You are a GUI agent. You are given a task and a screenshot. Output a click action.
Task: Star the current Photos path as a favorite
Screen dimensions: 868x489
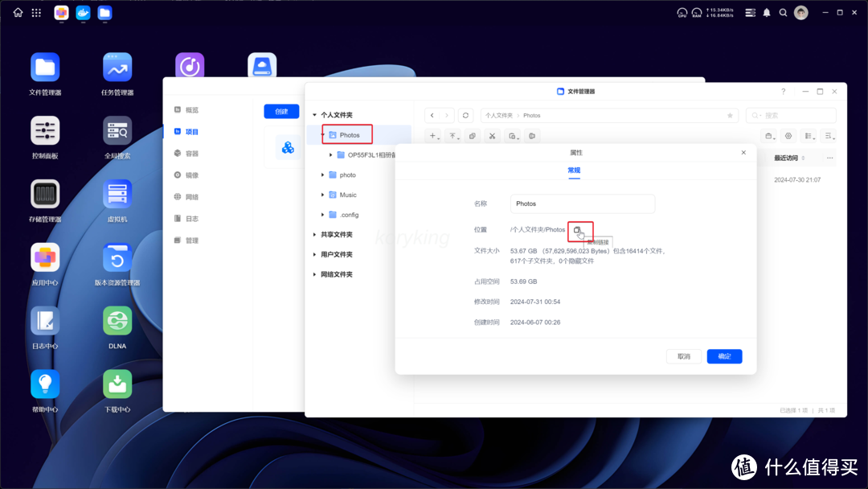tap(730, 116)
